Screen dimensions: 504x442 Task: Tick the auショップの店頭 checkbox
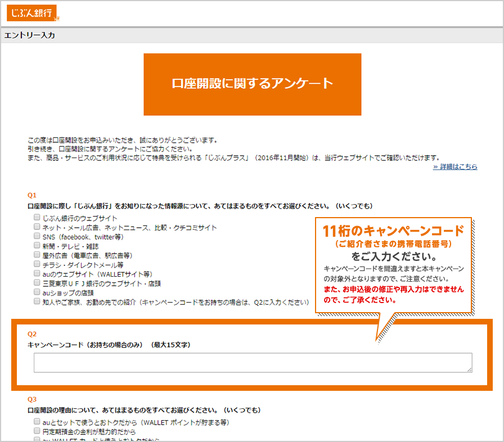click(x=37, y=292)
